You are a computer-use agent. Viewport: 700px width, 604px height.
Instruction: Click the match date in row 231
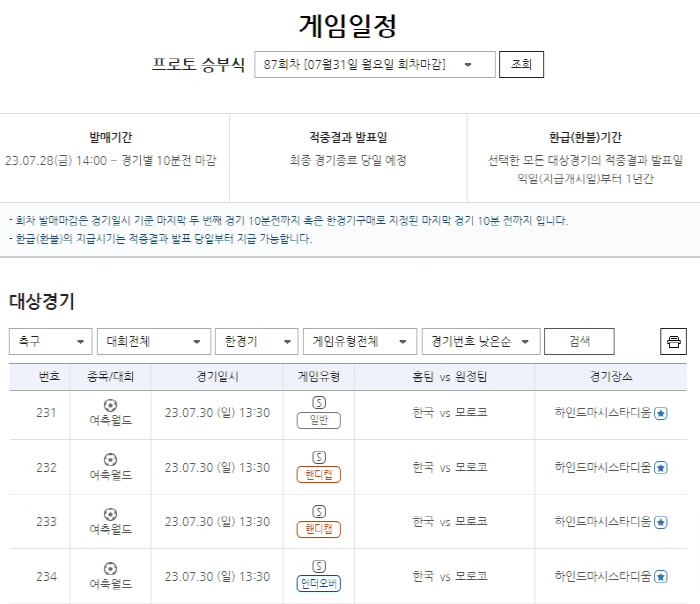(217, 413)
